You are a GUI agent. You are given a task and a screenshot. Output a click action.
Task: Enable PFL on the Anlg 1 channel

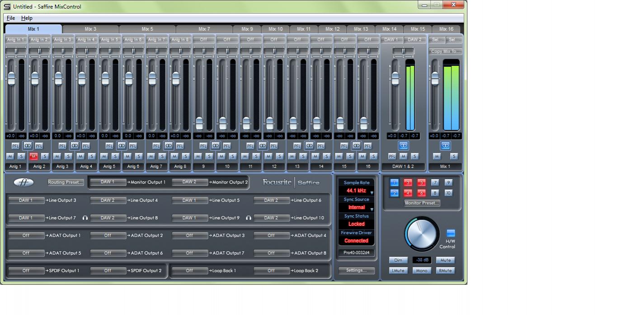[16, 146]
